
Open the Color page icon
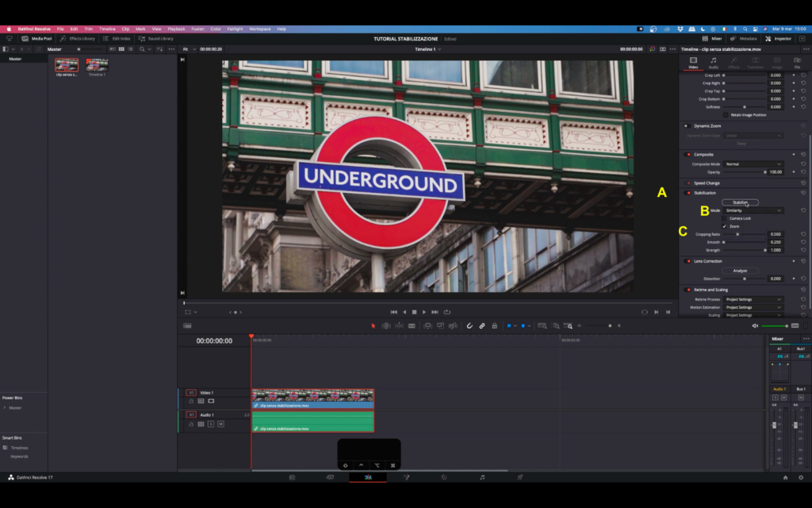[x=444, y=477]
